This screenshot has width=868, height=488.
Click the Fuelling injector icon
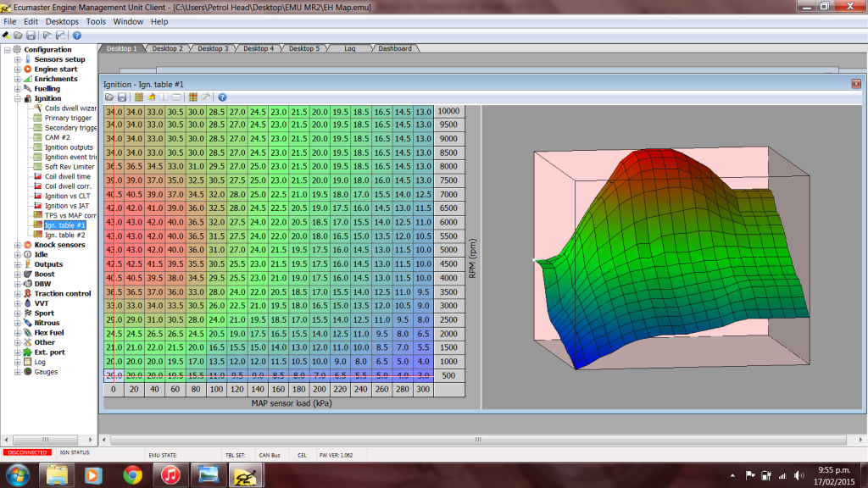coord(28,88)
